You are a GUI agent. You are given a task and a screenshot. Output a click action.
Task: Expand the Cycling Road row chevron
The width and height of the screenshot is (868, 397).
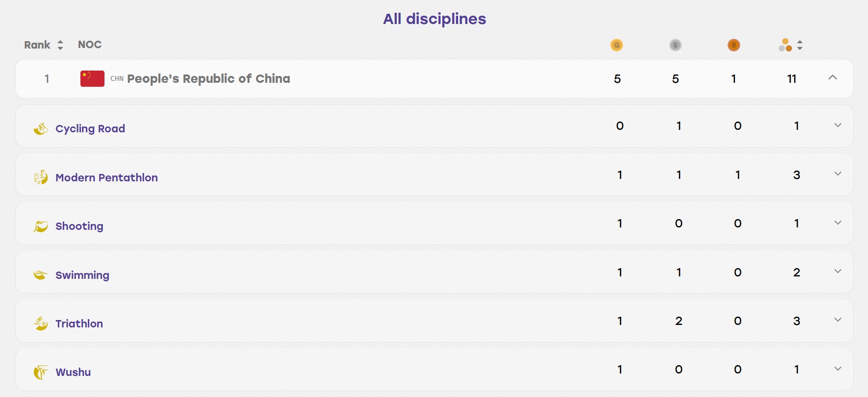coord(838,125)
